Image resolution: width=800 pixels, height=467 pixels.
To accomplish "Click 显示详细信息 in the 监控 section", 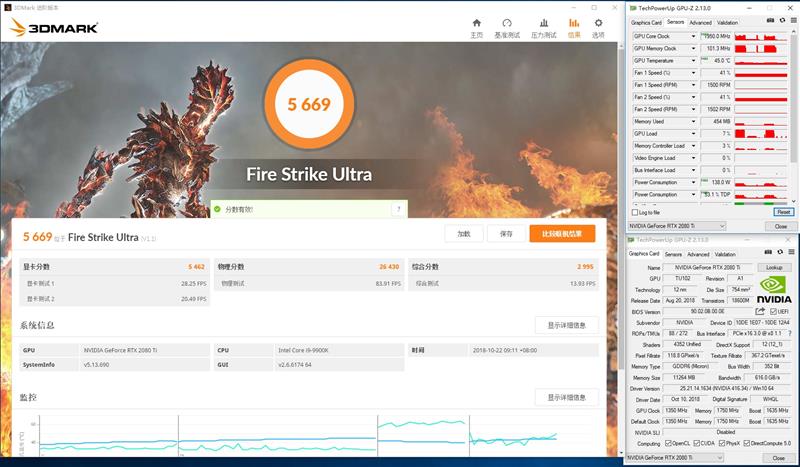I will coord(566,397).
